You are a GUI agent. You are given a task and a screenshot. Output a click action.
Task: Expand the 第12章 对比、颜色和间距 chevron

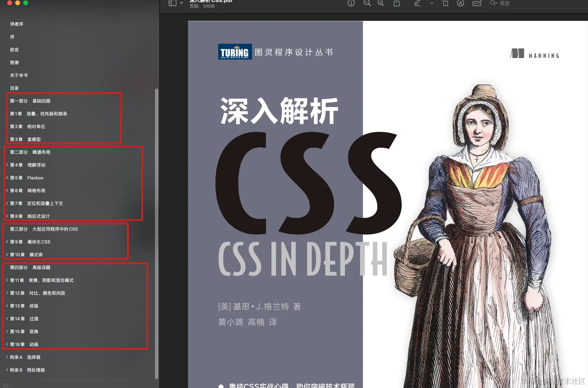tap(7, 293)
